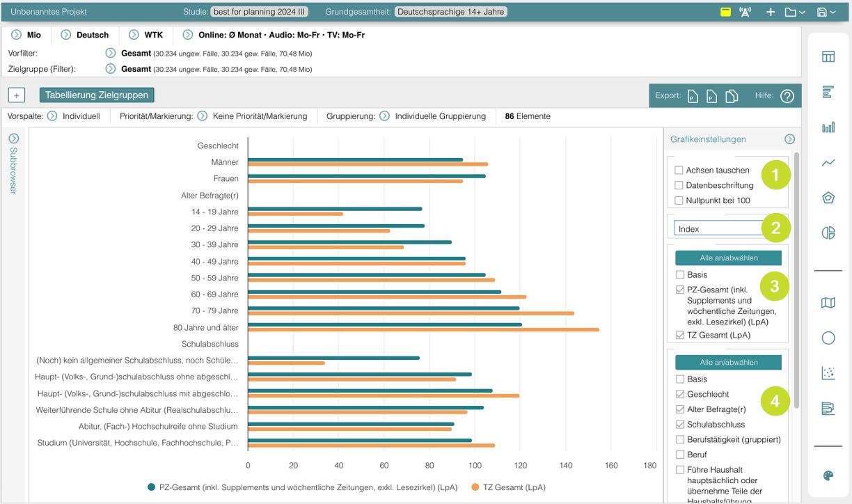The image size is (852, 504).
Task: Click the Hilfe question mark icon
Action: coord(787,96)
